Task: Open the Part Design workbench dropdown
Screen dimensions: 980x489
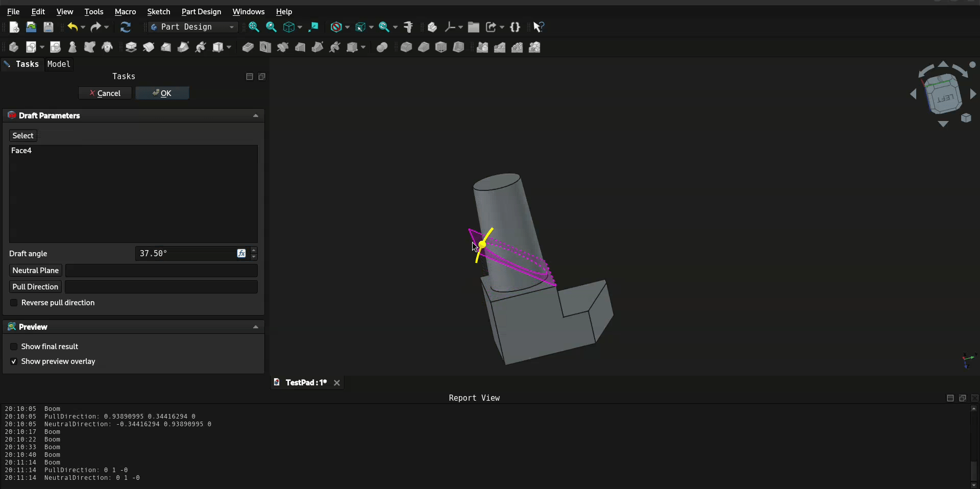Action: click(x=193, y=27)
